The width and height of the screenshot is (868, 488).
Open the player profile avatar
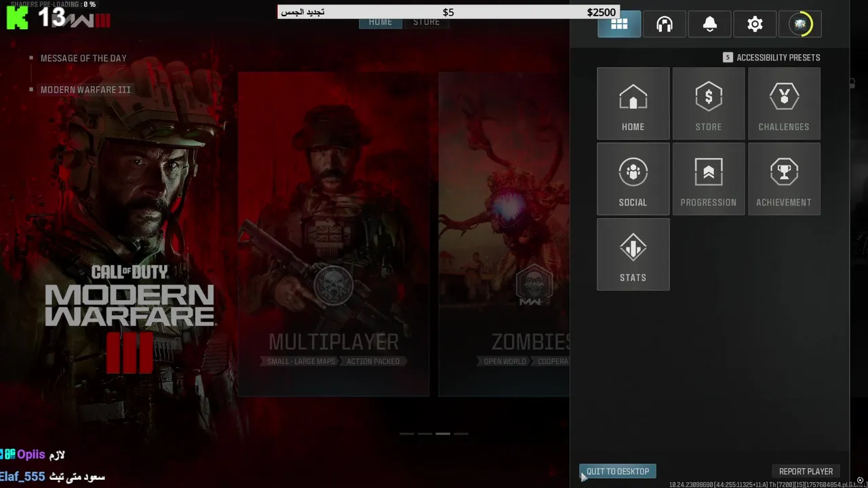pos(800,24)
